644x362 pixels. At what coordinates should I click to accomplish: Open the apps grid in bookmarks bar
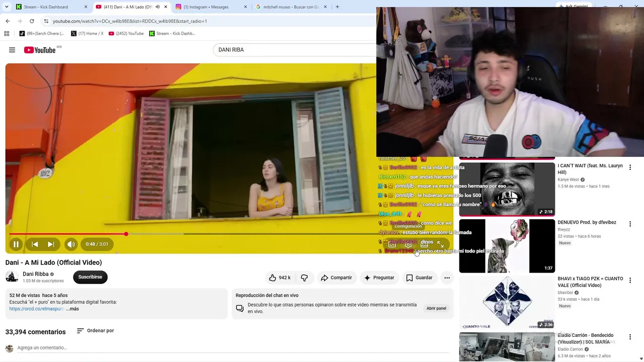coord(7,34)
